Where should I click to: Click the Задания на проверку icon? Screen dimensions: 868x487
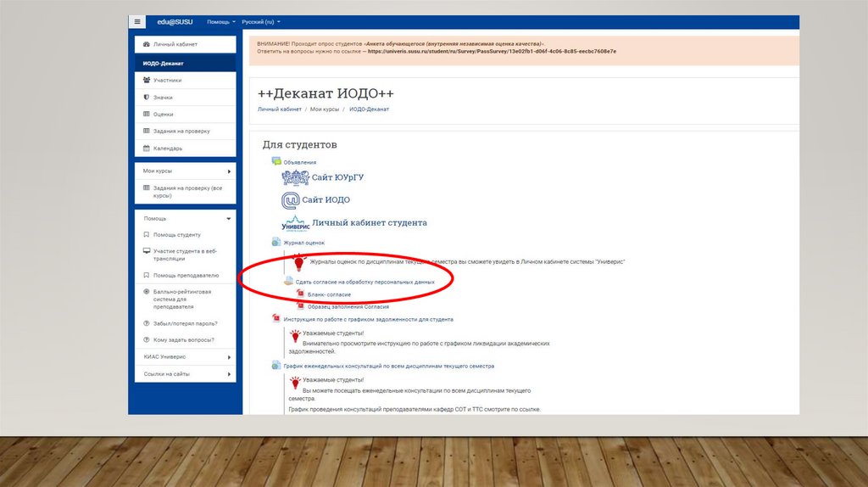146,131
